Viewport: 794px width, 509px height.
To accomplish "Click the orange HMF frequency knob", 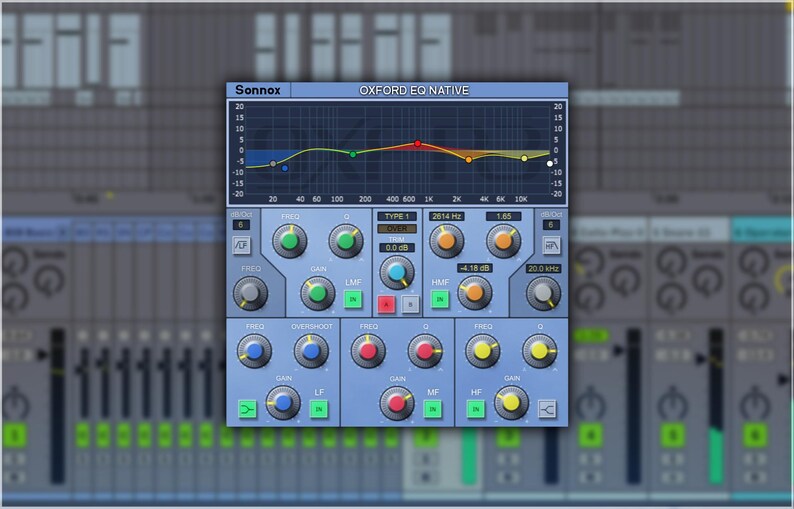I will pyautogui.click(x=447, y=241).
